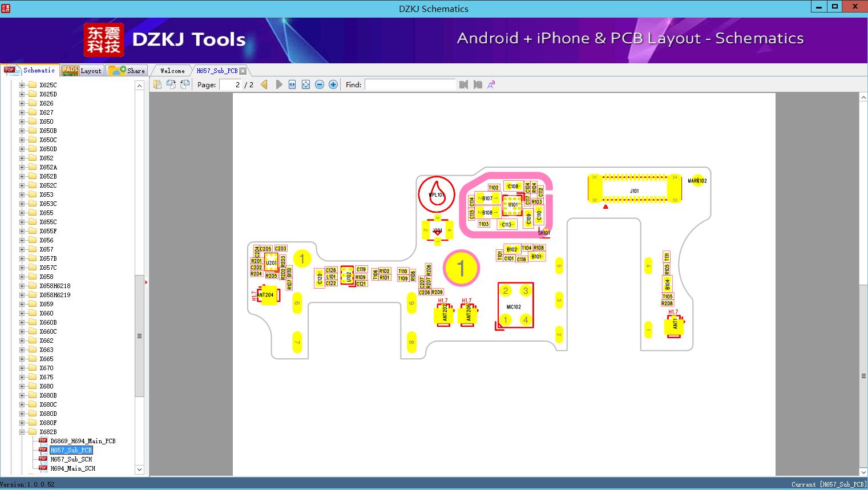Click the match-case search icon
The height and width of the screenshot is (490, 868).
click(x=491, y=84)
